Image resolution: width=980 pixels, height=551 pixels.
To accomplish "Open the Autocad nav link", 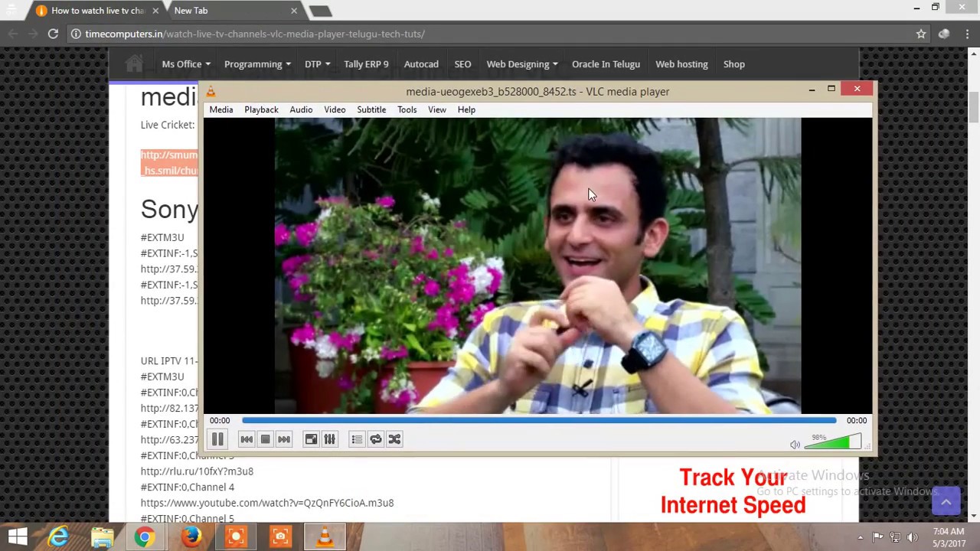I will (x=421, y=64).
